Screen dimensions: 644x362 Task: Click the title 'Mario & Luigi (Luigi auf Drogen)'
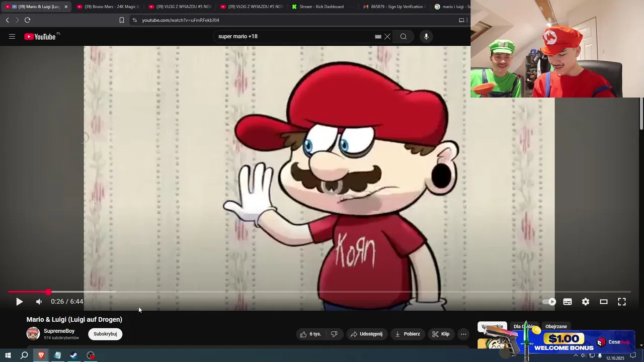point(74,319)
